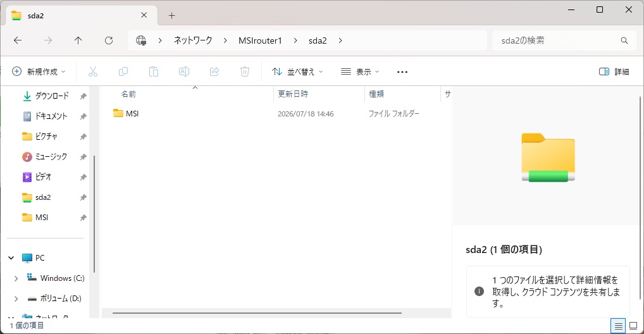
Task: Click the chevron after sda2 in address bar
Action: (x=340, y=40)
